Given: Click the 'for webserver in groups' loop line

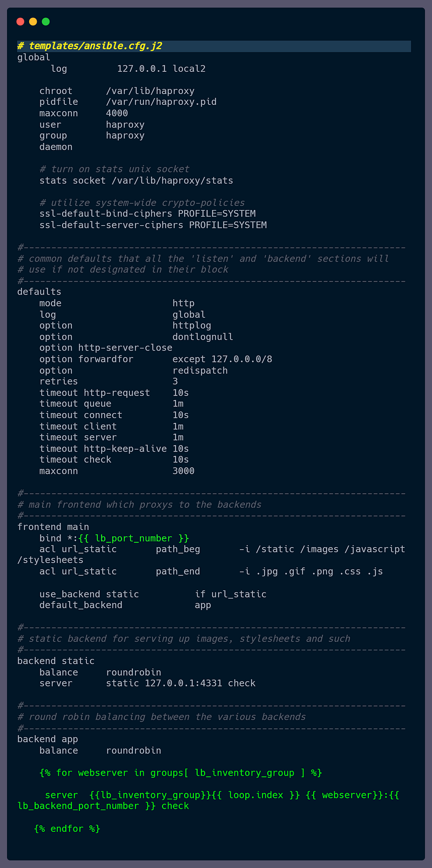Looking at the screenshot, I should [180, 772].
